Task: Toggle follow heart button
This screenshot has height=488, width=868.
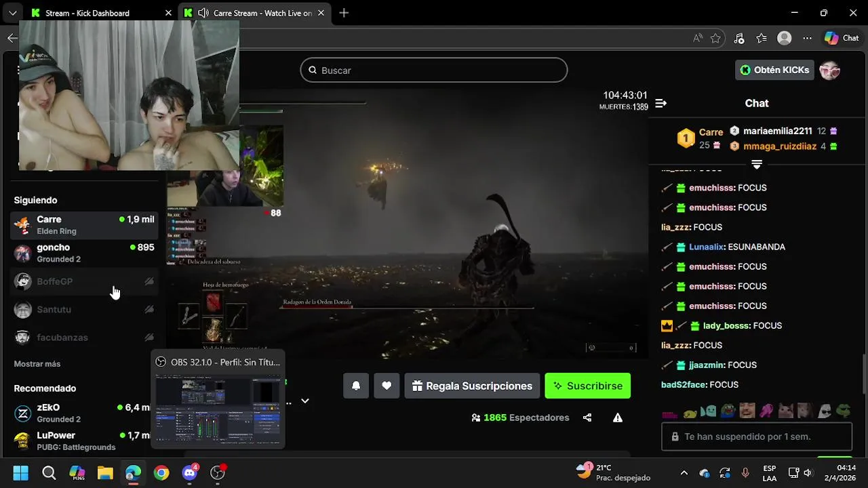Action: click(387, 386)
